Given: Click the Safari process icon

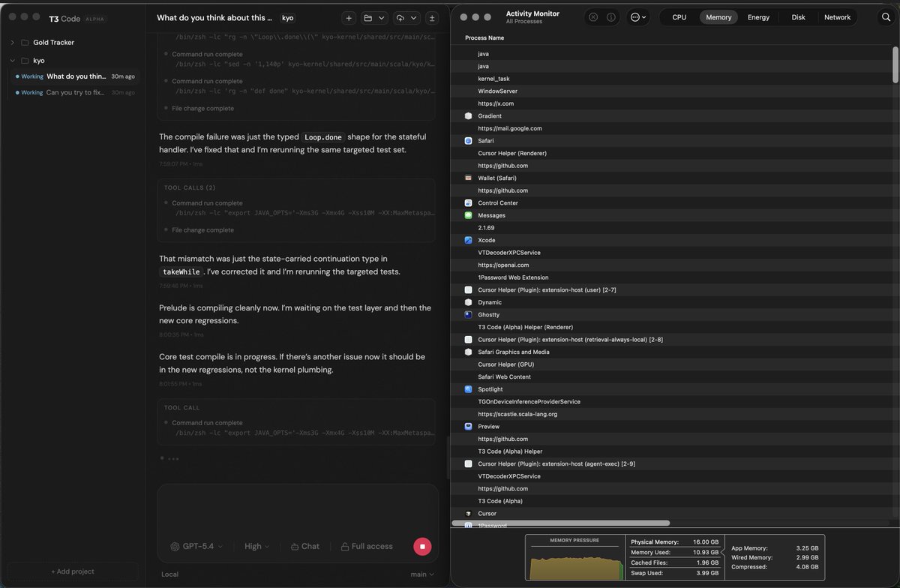Looking at the screenshot, I should coord(468,141).
